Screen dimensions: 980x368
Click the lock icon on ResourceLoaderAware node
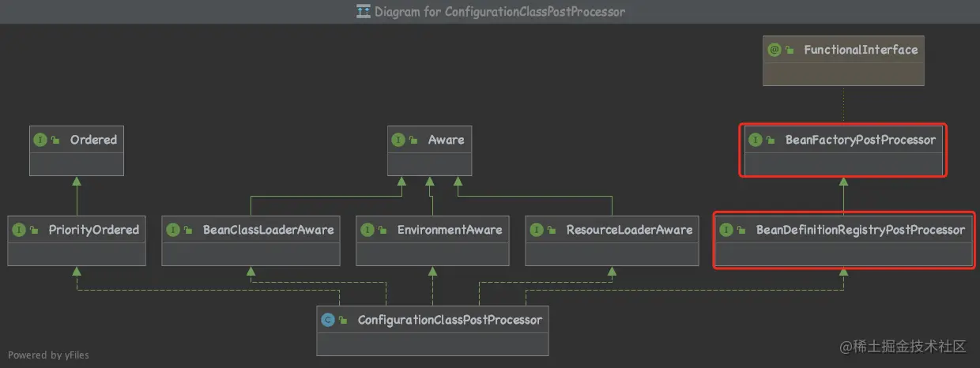(551, 230)
